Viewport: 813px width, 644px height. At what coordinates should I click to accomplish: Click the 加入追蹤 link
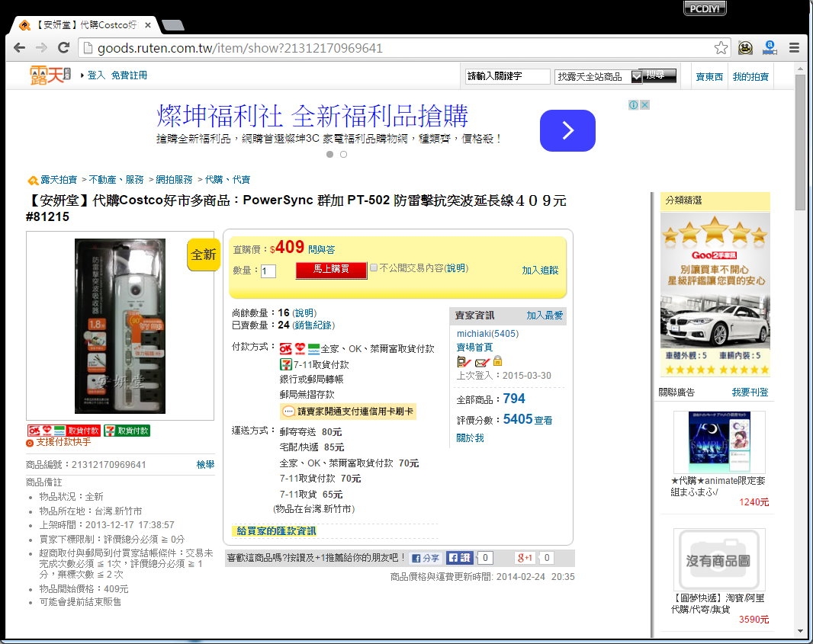[x=540, y=271]
